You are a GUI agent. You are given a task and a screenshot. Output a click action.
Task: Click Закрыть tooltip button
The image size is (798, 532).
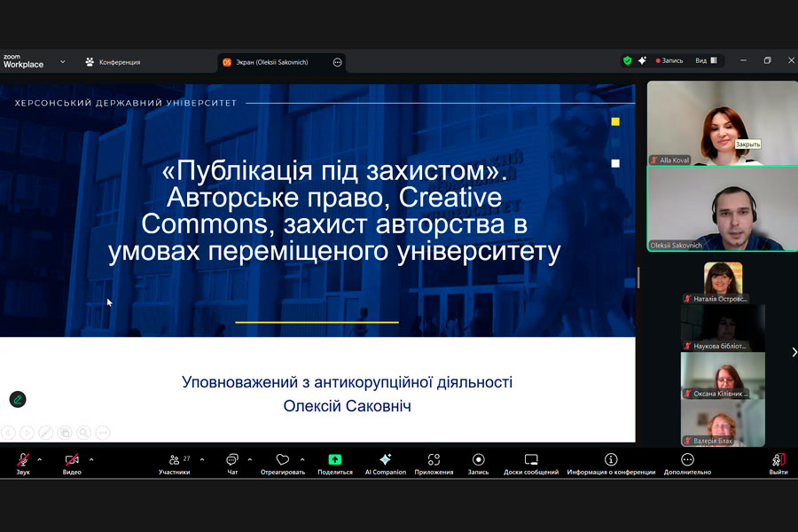[747, 145]
